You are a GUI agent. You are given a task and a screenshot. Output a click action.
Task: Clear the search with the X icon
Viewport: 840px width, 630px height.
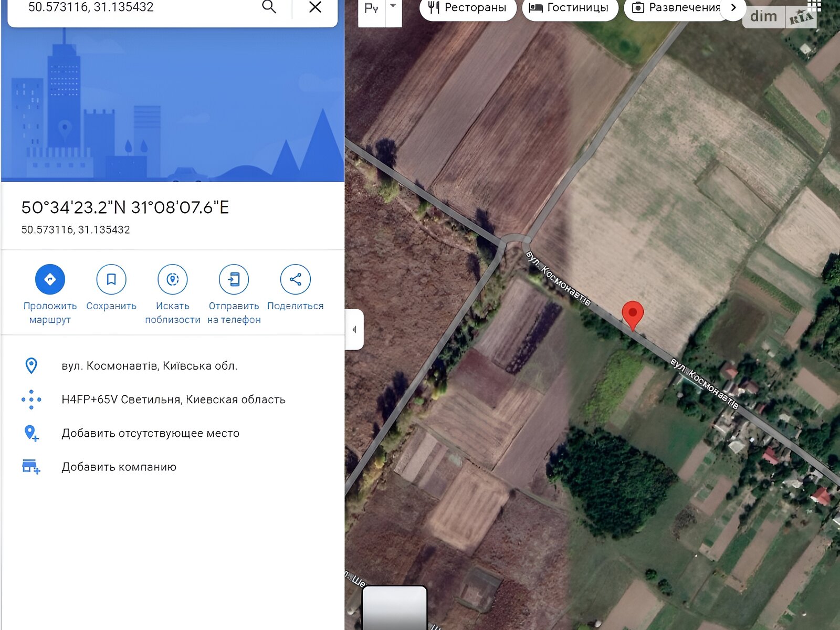click(315, 7)
